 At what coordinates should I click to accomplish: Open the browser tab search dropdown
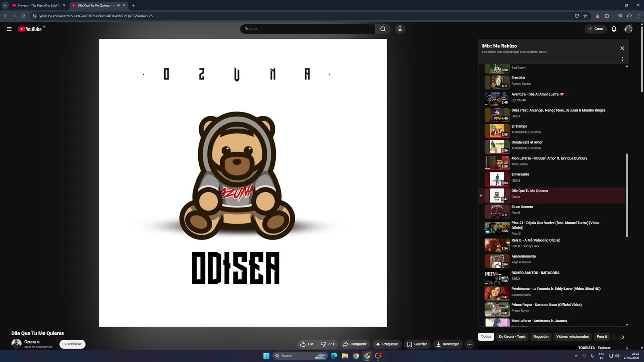5,5
